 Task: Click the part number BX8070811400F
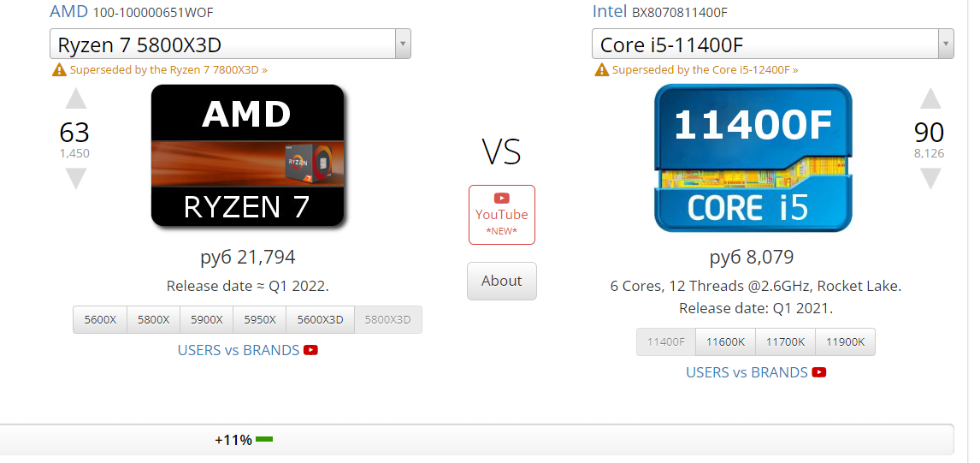pos(679,13)
